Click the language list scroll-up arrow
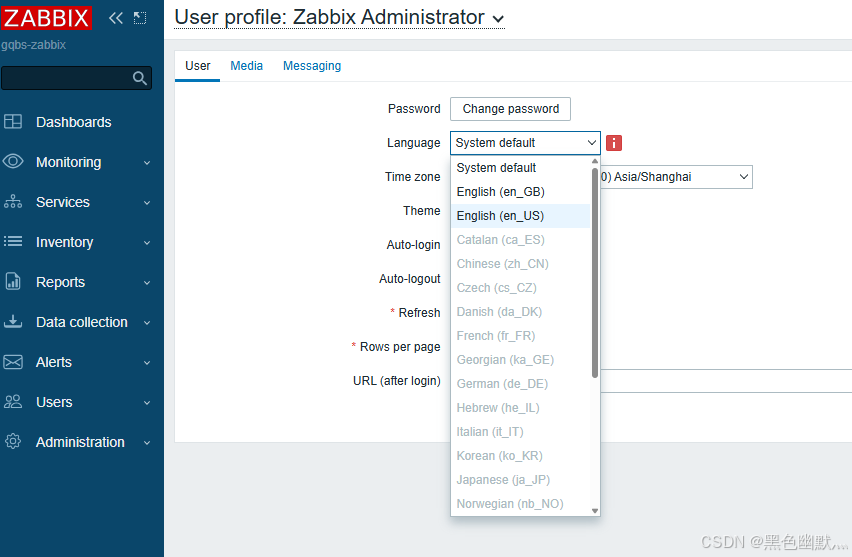 (595, 161)
